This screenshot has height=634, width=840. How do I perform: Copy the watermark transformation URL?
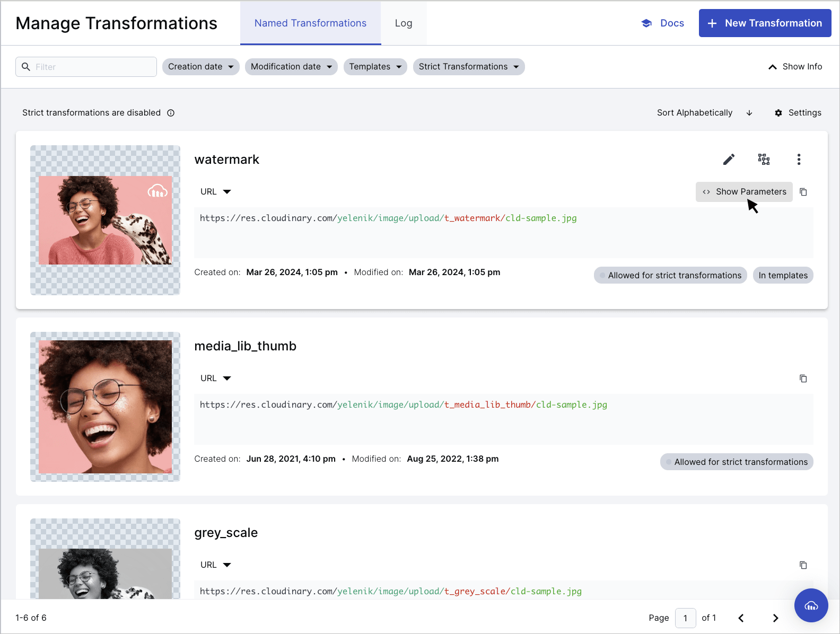(x=803, y=192)
